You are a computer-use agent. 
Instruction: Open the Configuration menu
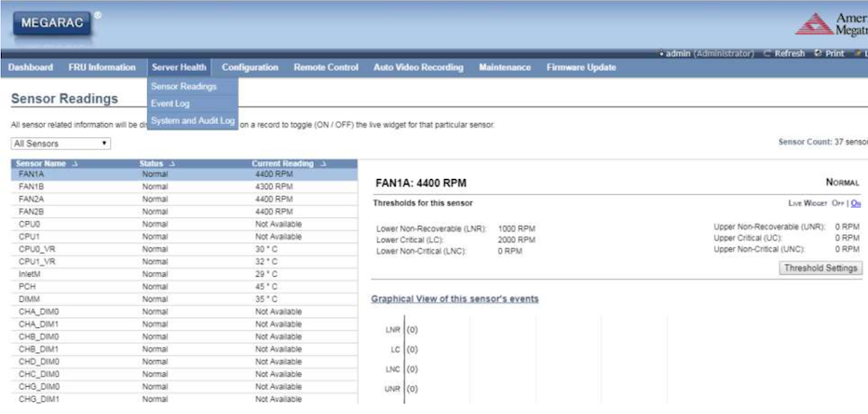[250, 67]
